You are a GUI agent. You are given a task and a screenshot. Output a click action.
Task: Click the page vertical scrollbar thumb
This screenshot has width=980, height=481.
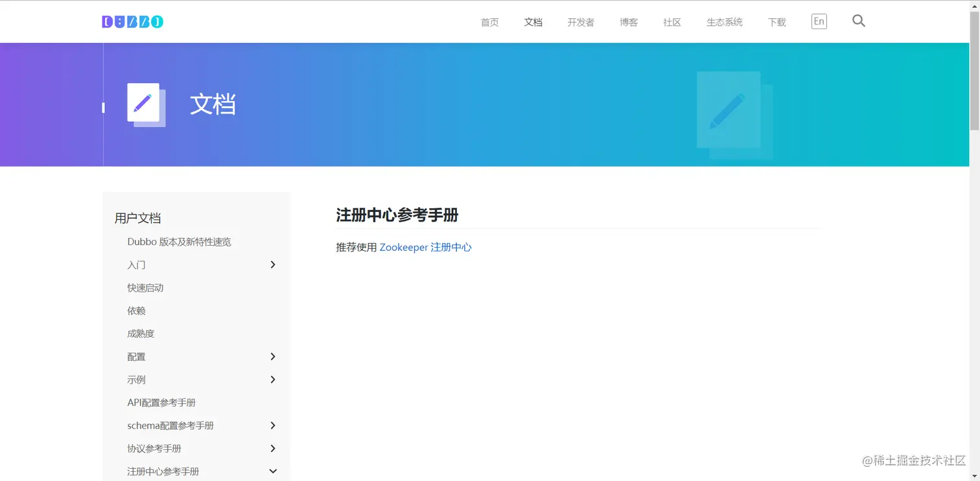974,69
